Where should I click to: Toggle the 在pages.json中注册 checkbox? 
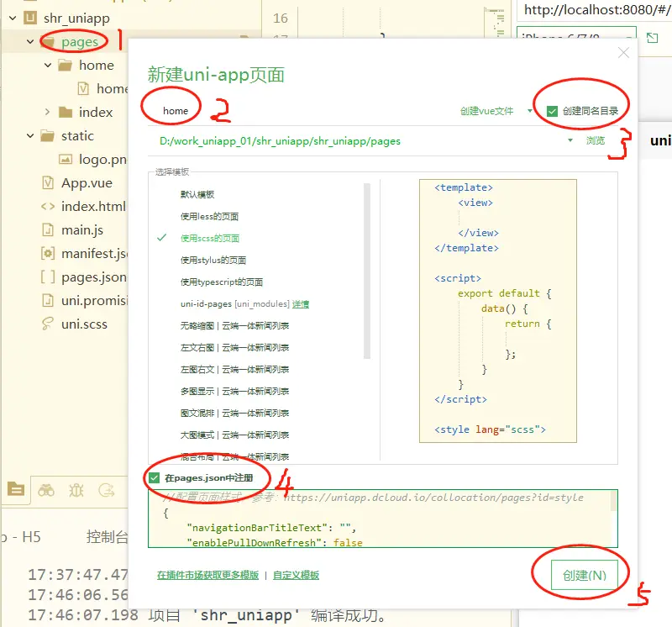155,477
